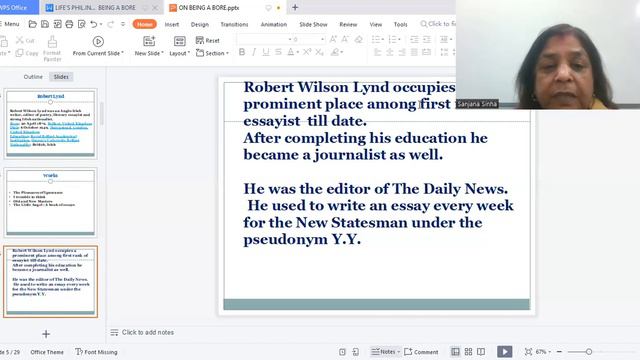Click the Print icon in quick access toolbar
640x360 pixels.
coord(69,24)
